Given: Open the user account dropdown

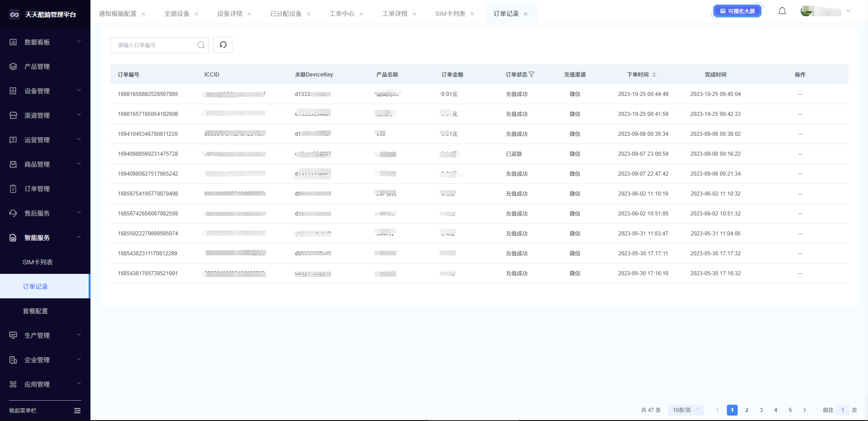Looking at the screenshot, I should (849, 11).
